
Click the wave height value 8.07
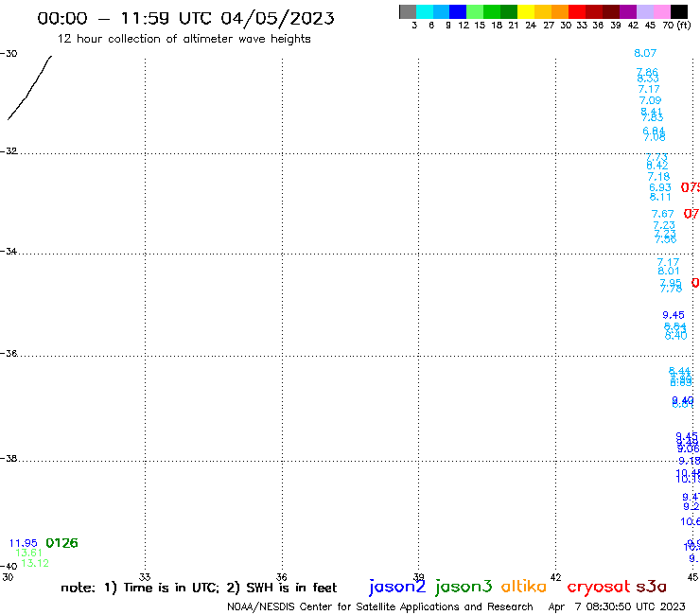[645, 53]
